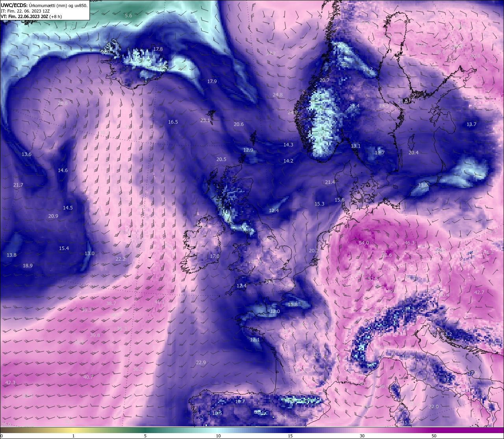Click the 22.0 value over Italy
The image size is (504, 439).
point(434,407)
